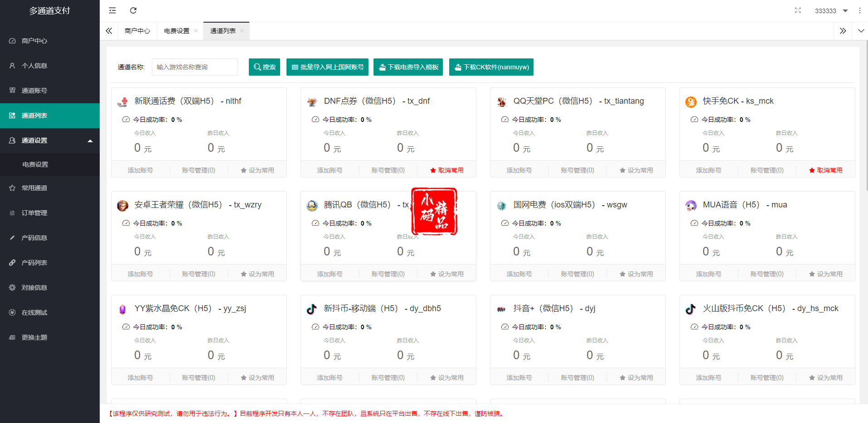Switch to the 商户中心 tab

coord(137,31)
